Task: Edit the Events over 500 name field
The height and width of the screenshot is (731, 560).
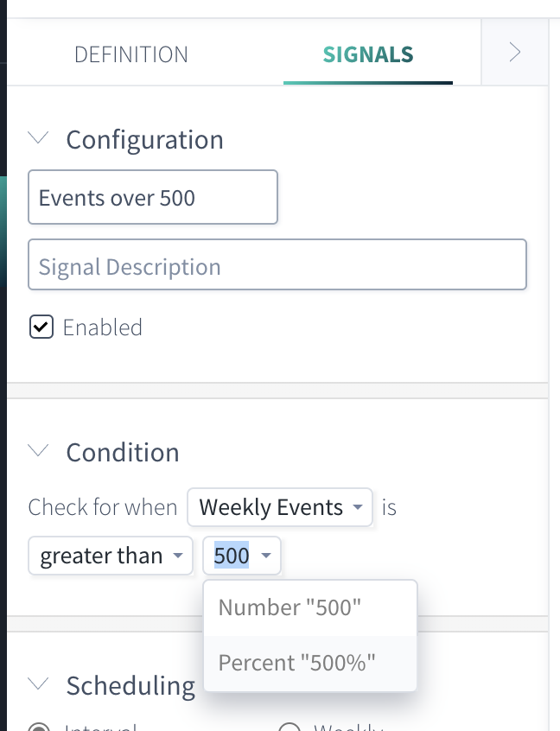Action: pos(153,197)
